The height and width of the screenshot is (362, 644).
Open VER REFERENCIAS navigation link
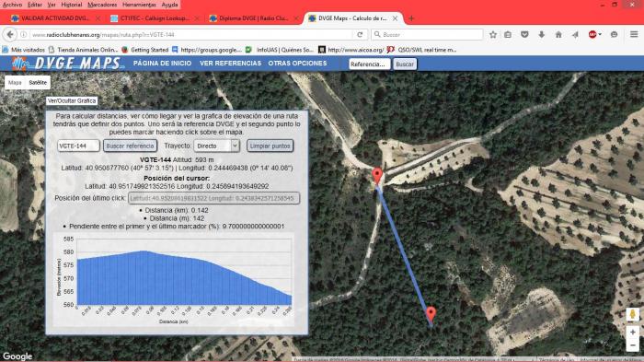click(x=230, y=64)
